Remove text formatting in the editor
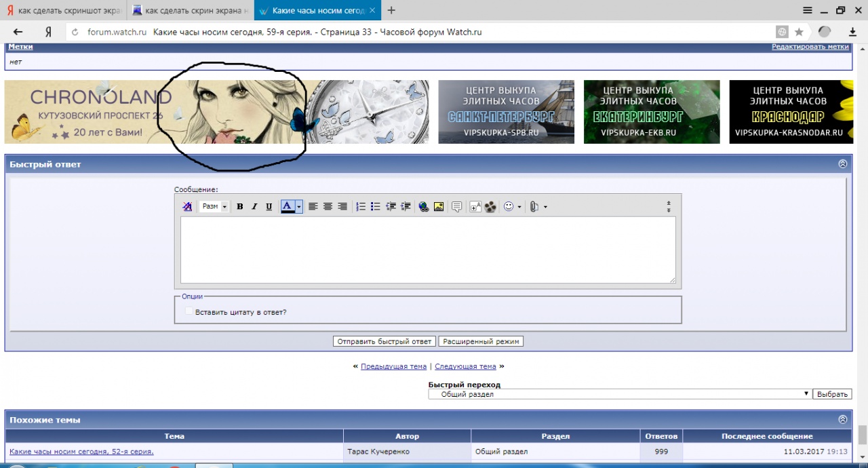This screenshot has width=868, height=468. coord(188,207)
